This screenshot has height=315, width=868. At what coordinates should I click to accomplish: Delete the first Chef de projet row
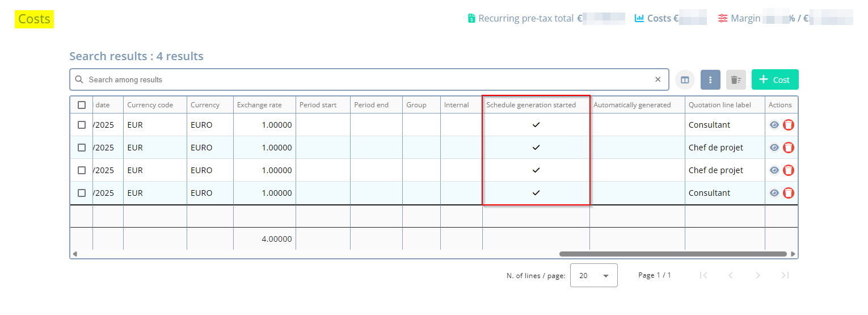[788, 148]
